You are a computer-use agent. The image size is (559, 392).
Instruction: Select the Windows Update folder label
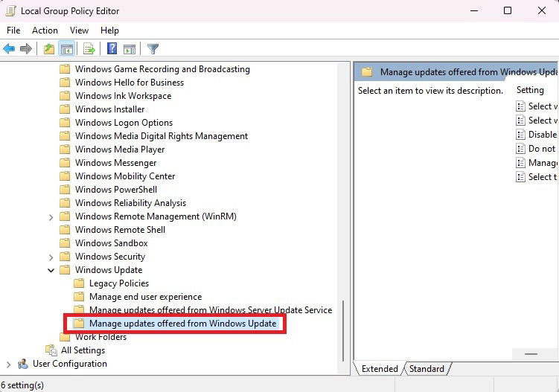(x=109, y=270)
